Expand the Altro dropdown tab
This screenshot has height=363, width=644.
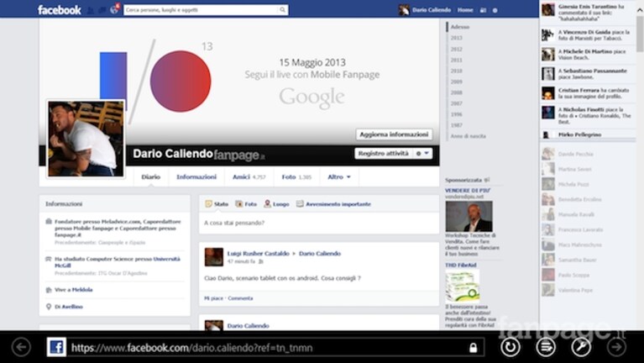point(339,176)
